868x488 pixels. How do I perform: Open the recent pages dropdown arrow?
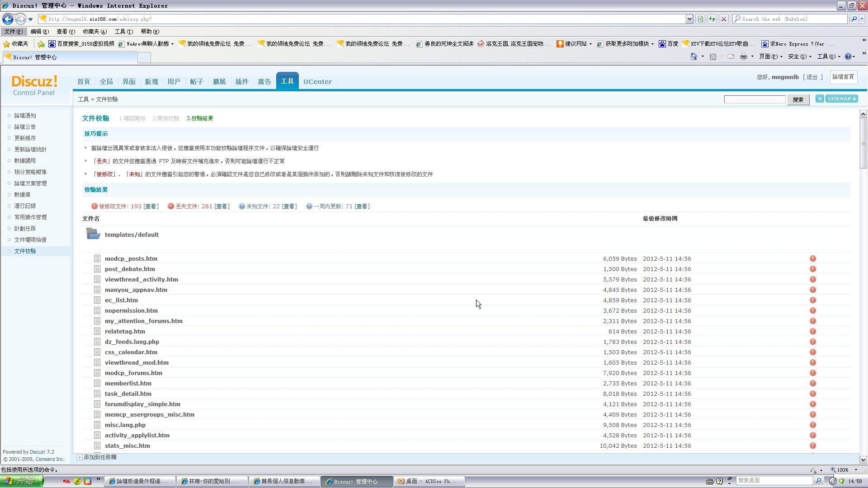[x=30, y=19]
